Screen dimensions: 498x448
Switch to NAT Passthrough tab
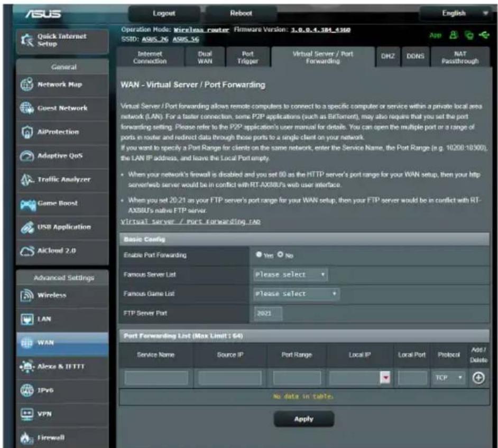(460, 58)
